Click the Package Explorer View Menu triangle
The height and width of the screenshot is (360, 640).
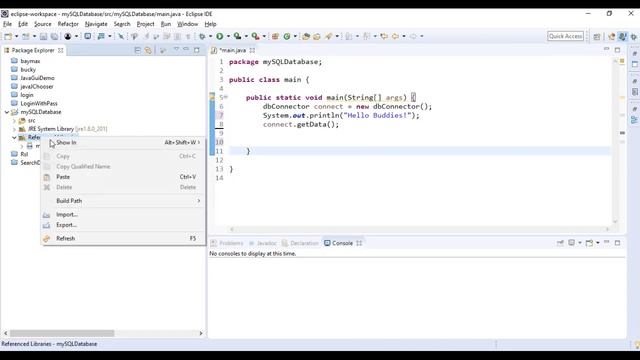tap(176, 49)
